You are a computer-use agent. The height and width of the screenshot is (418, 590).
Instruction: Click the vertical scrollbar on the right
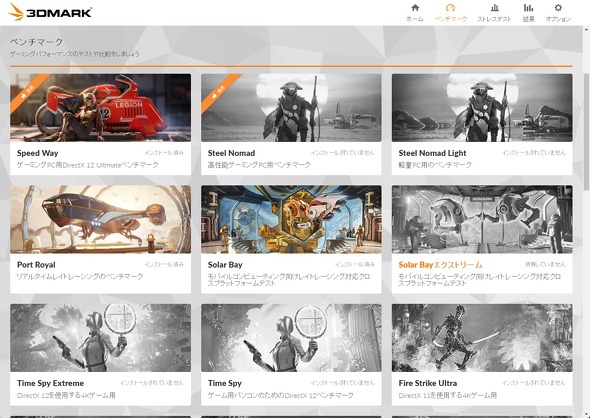[x=586, y=132]
